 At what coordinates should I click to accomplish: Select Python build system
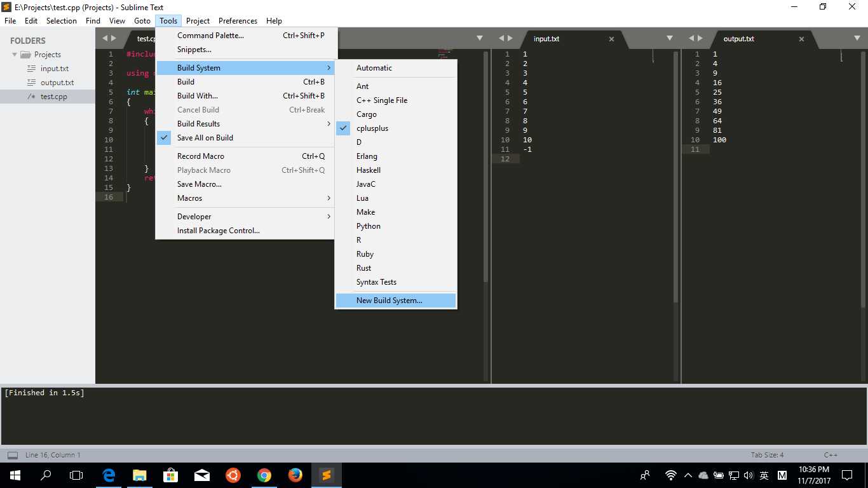pyautogui.click(x=396, y=226)
